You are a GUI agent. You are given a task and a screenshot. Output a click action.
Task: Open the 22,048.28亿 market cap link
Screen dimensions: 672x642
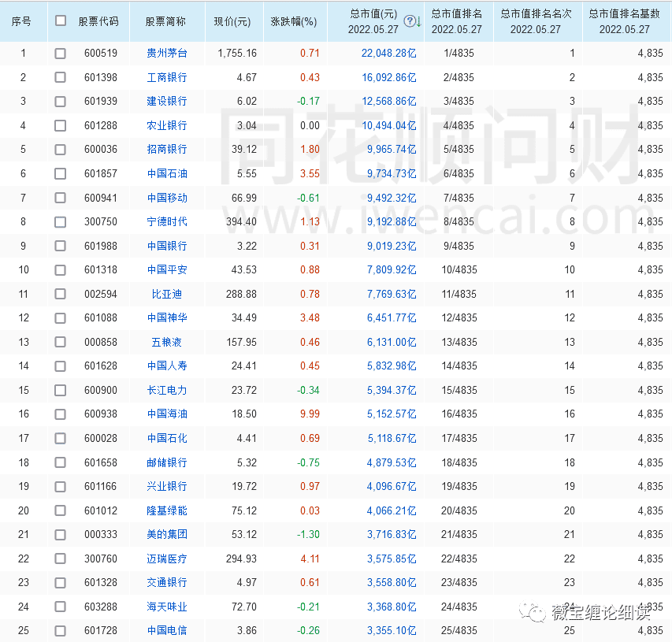pos(388,53)
